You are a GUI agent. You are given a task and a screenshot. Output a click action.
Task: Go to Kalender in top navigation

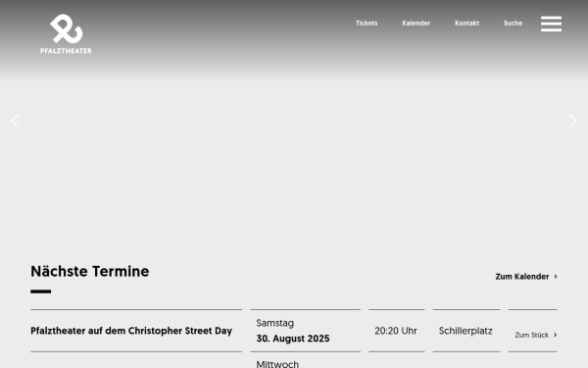pyautogui.click(x=416, y=23)
